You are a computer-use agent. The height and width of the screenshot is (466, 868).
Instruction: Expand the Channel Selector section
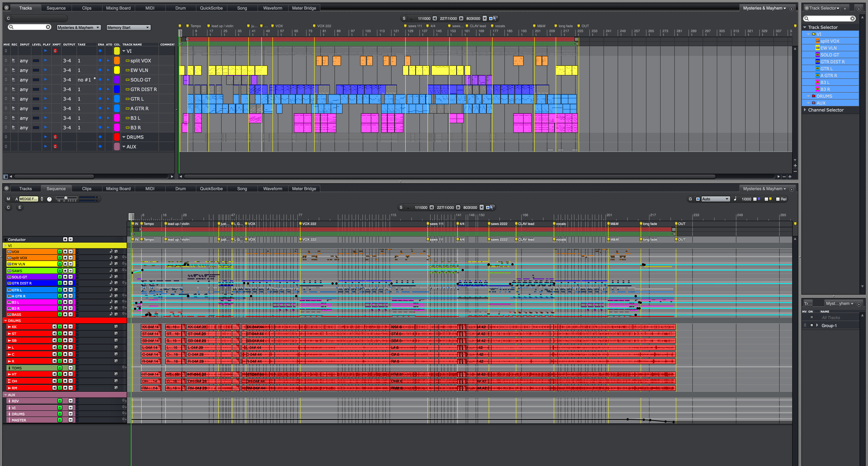[x=805, y=110]
